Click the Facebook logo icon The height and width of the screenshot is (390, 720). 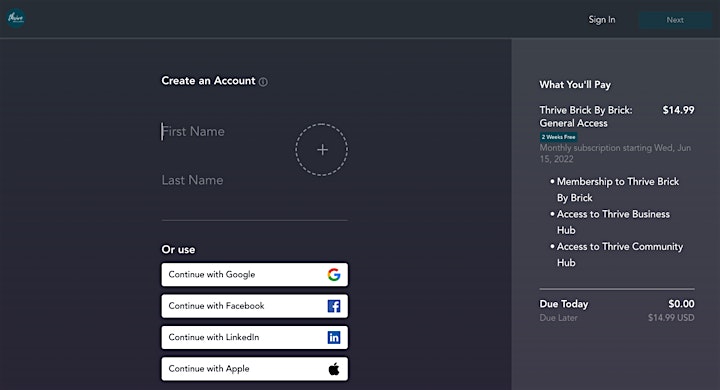[334, 306]
